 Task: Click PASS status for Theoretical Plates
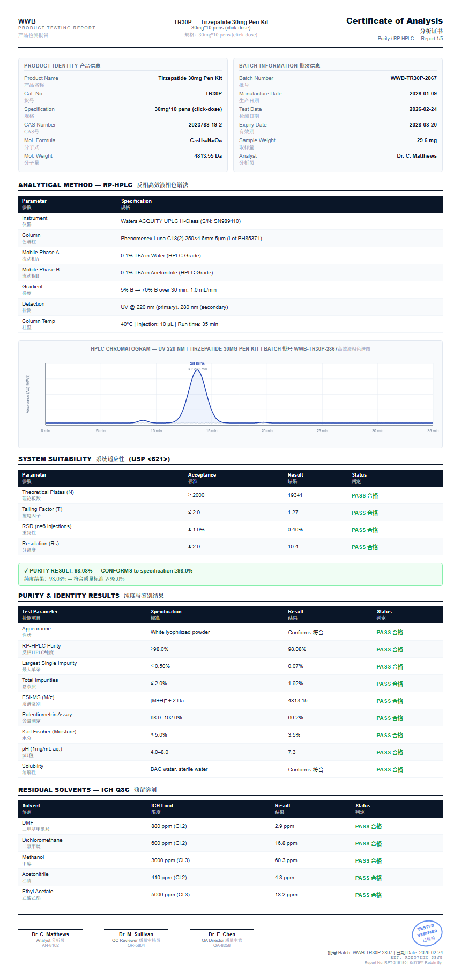(x=365, y=496)
